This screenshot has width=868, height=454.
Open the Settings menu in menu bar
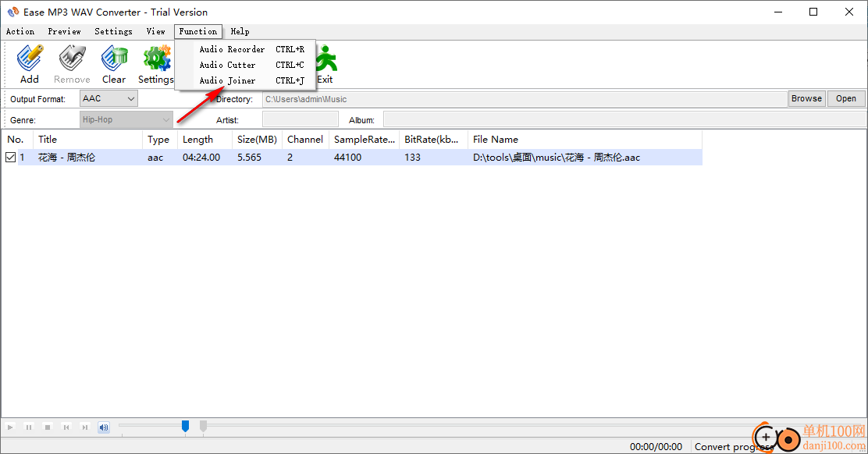point(113,31)
